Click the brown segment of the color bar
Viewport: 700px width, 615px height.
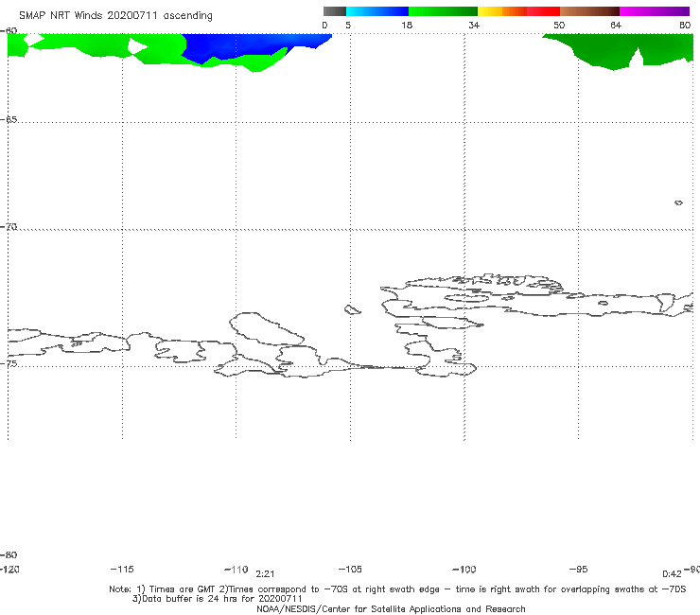[x=589, y=11]
